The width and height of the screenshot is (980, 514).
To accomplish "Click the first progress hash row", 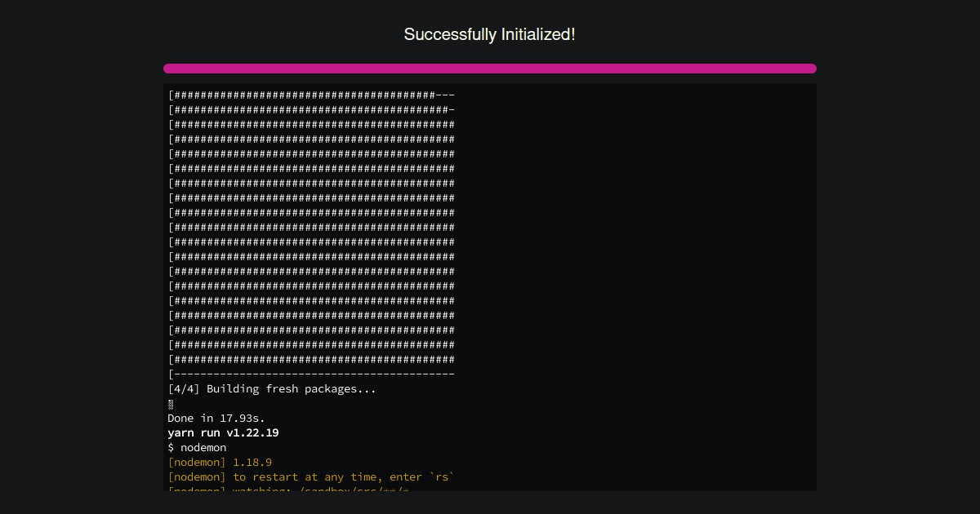I will click(310, 95).
